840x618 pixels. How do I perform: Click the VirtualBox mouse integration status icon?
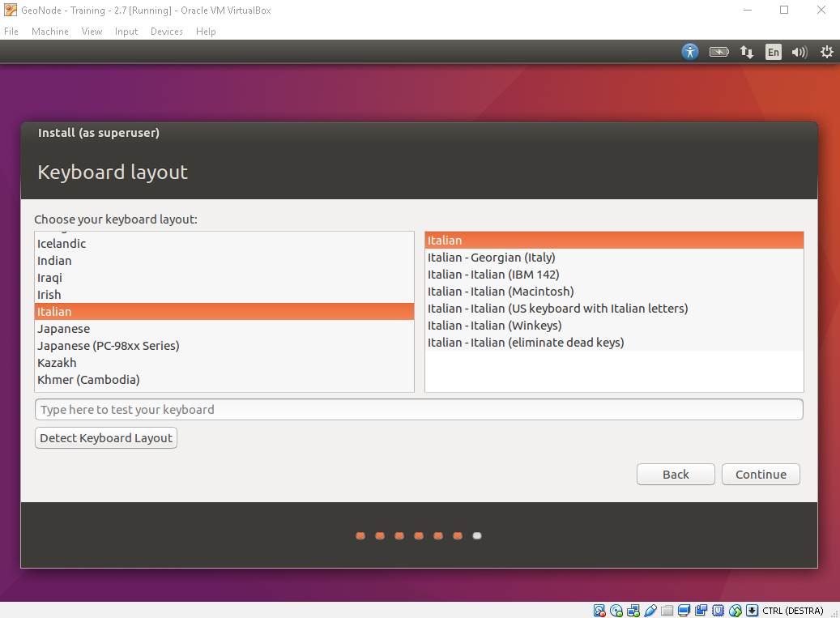click(x=736, y=611)
